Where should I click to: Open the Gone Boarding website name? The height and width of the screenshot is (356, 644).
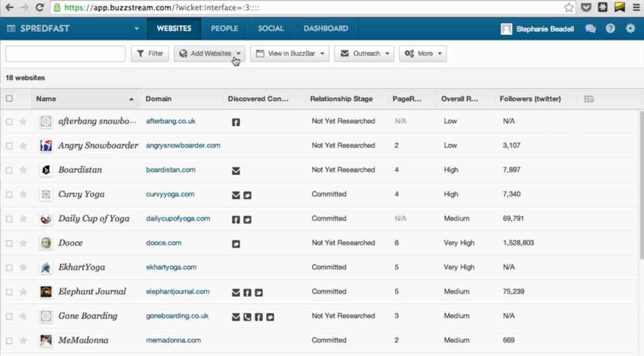click(88, 316)
